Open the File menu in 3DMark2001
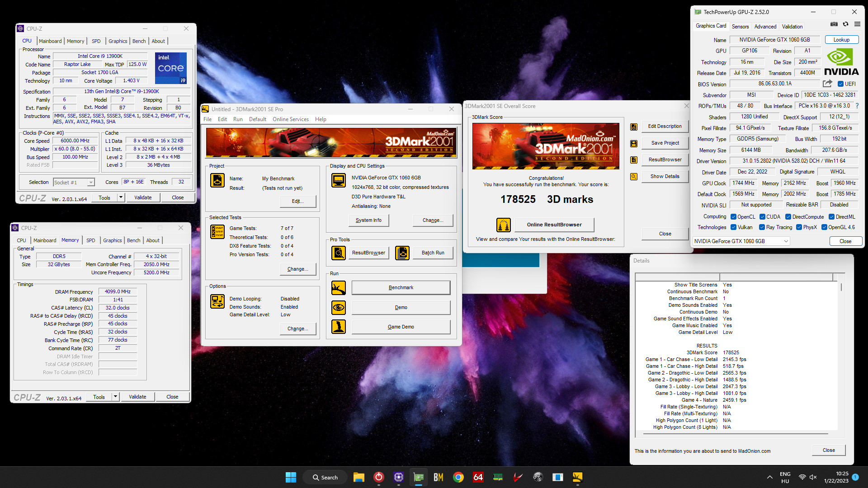This screenshot has width=868, height=488. (x=208, y=119)
